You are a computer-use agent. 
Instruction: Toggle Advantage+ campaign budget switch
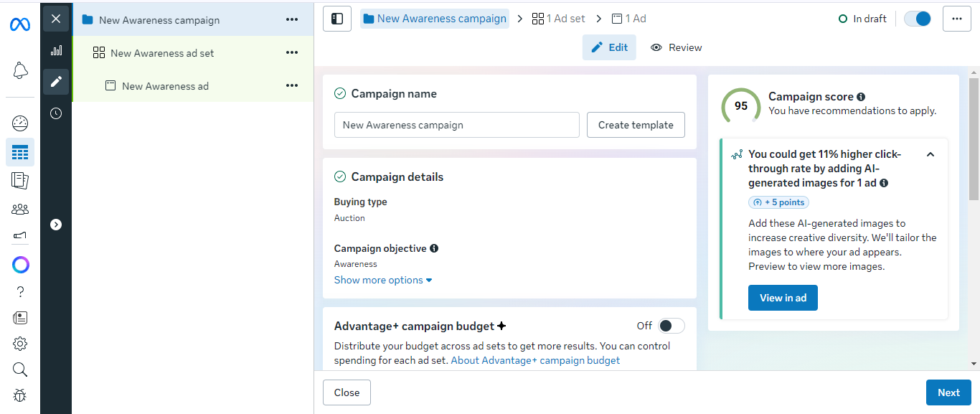click(x=671, y=326)
